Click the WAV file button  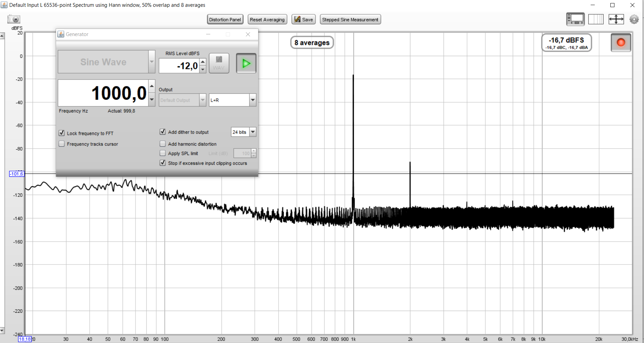(x=219, y=63)
